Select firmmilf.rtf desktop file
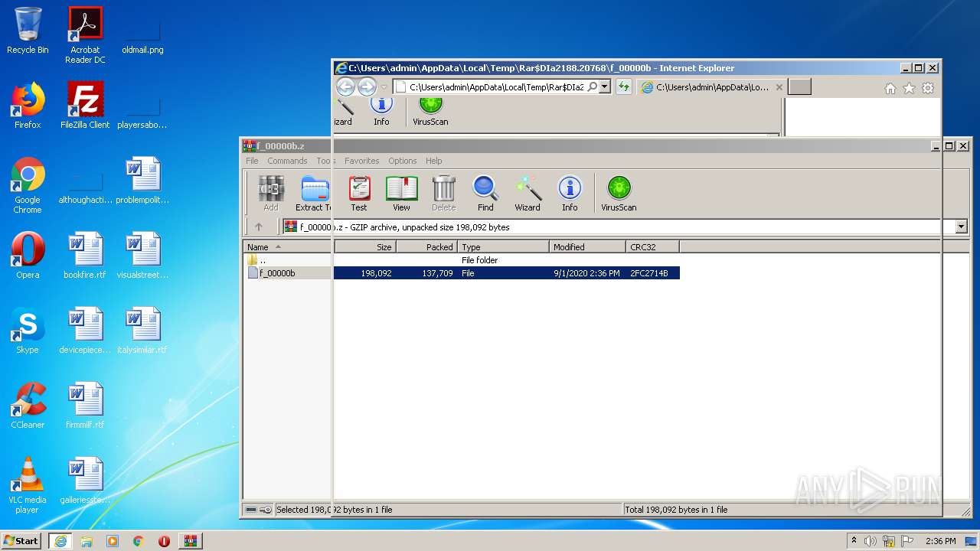This screenshot has width=980, height=551. [x=85, y=406]
